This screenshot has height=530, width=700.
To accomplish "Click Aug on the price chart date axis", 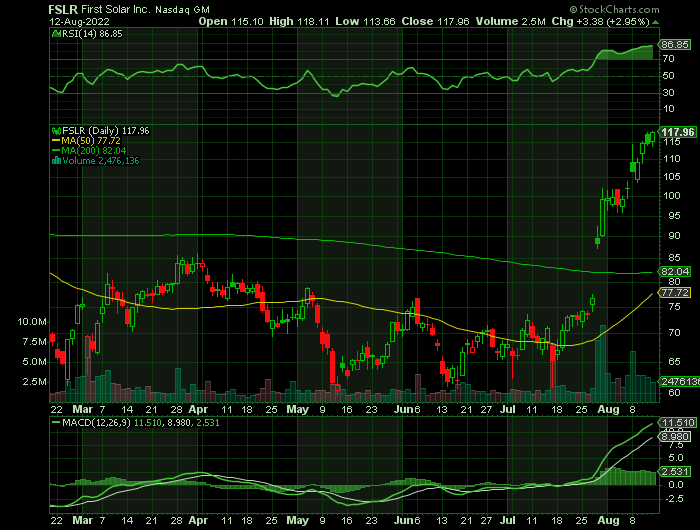I will [x=608, y=409].
